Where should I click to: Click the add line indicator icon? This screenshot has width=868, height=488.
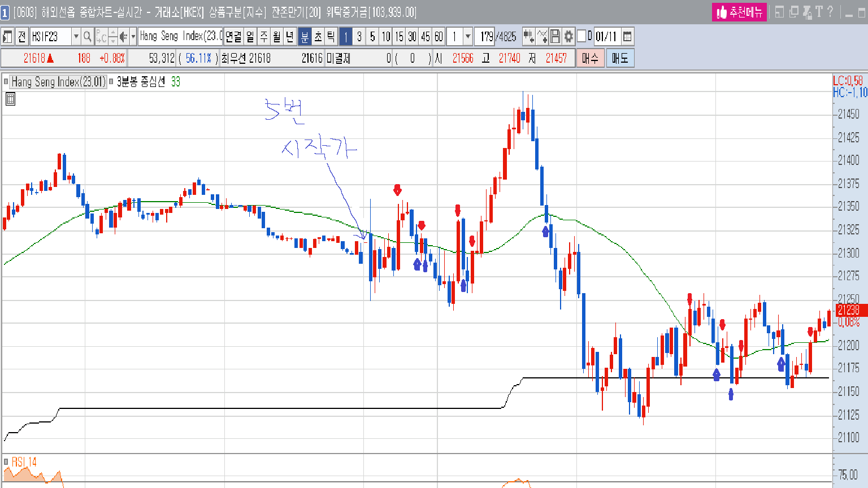click(x=542, y=37)
